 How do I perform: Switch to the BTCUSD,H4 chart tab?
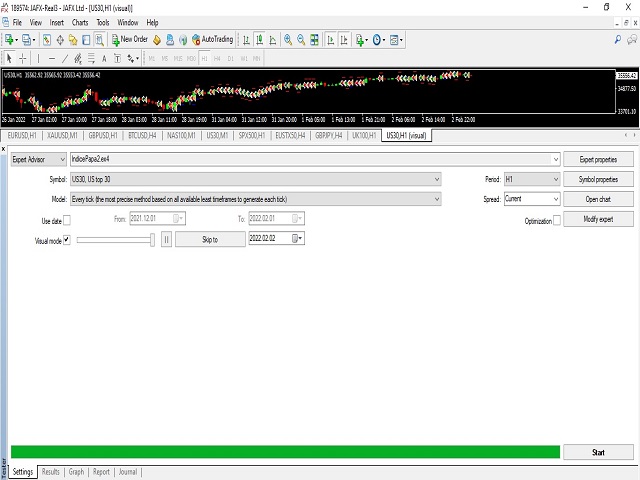[x=142, y=136]
